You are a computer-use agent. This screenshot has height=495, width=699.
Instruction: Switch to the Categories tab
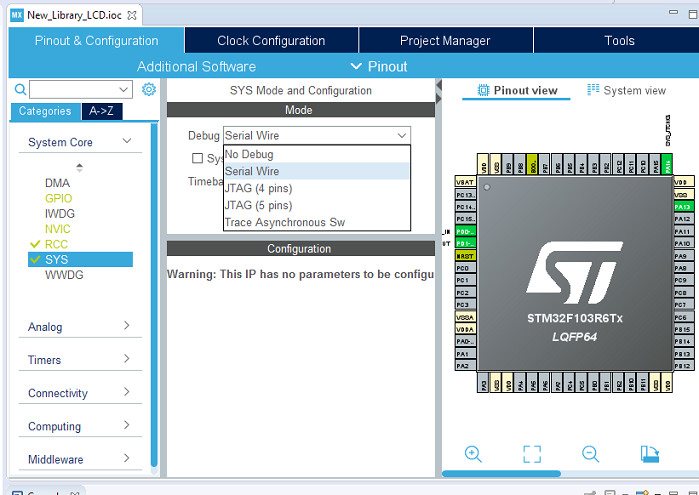coord(45,111)
